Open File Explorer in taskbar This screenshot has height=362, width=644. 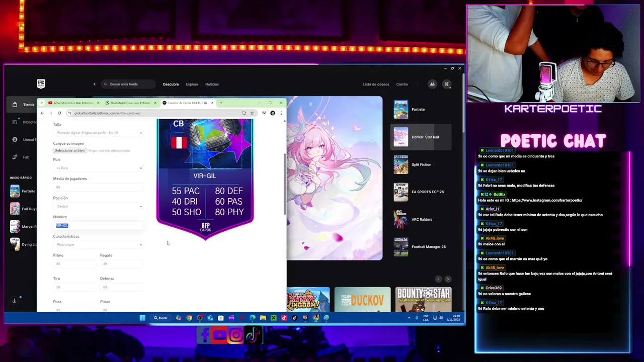pyautogui.click(x=263, y=318)
